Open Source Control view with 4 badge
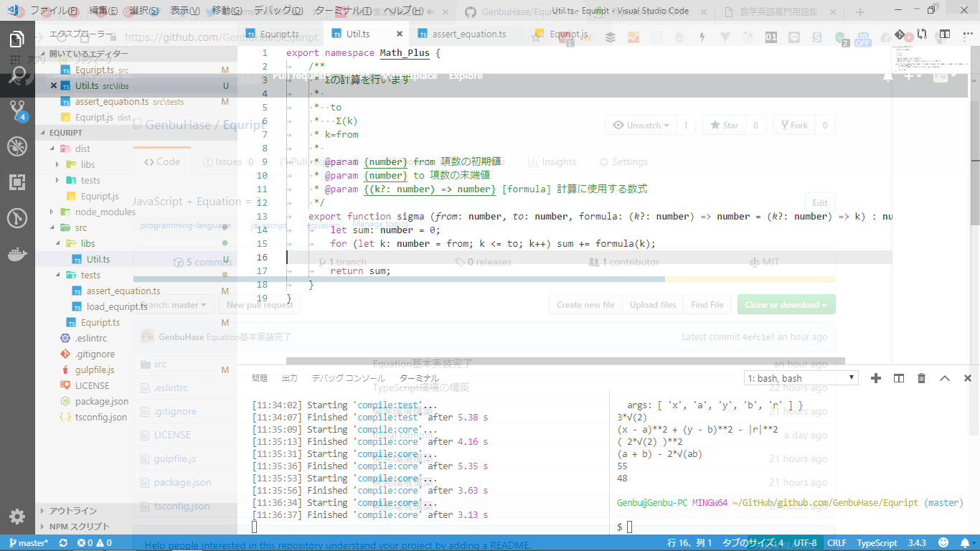Screen dimensions: 980x551 (17, 110)
